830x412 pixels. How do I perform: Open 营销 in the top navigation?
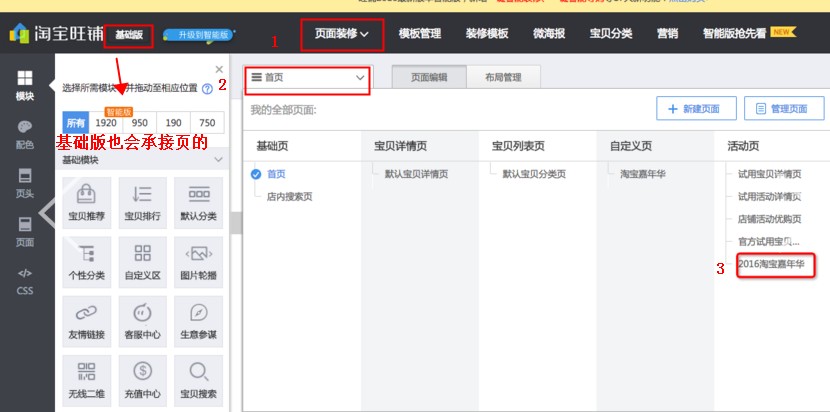click(667, 34)
